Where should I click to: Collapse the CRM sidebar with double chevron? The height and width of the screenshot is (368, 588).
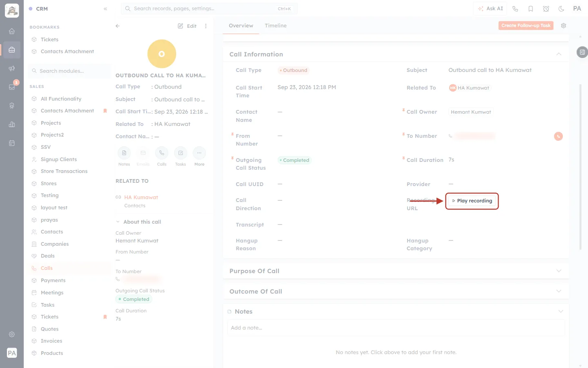105,9
